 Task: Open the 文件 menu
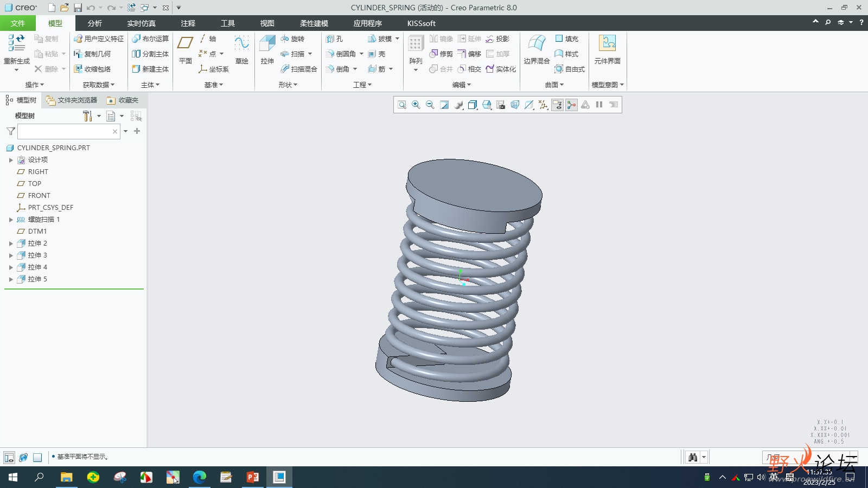coord(18,23)
